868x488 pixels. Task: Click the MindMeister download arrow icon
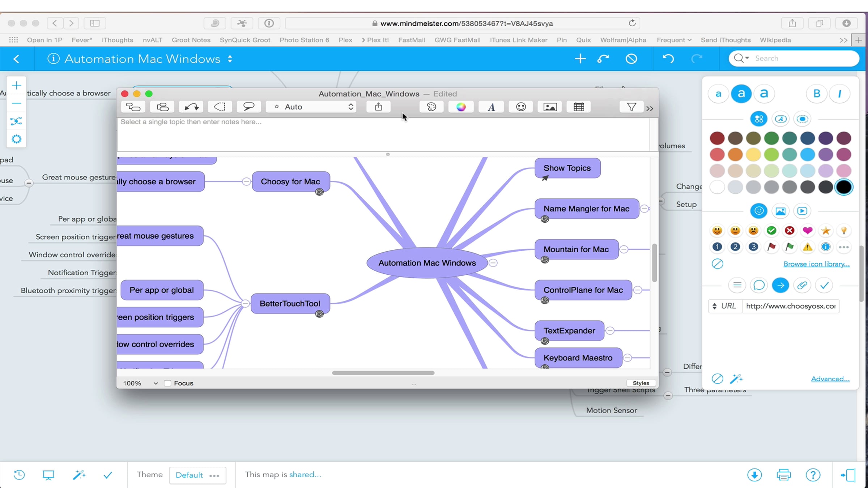point(754,475)
